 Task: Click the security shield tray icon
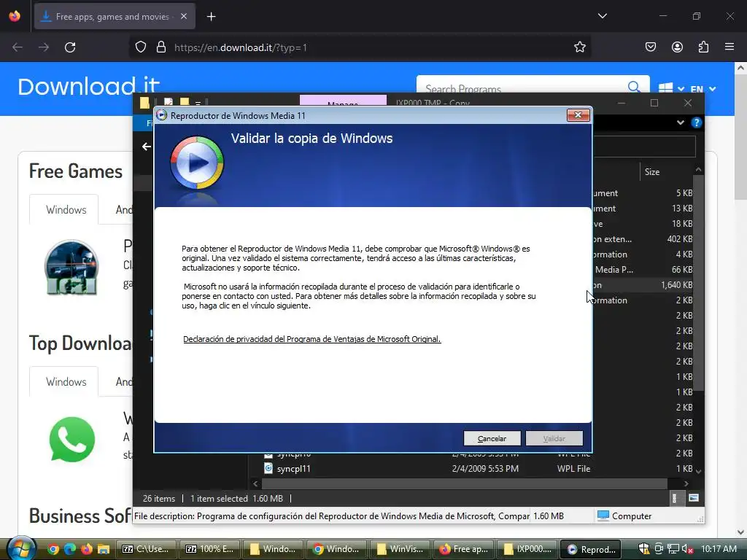pos(643,548)
